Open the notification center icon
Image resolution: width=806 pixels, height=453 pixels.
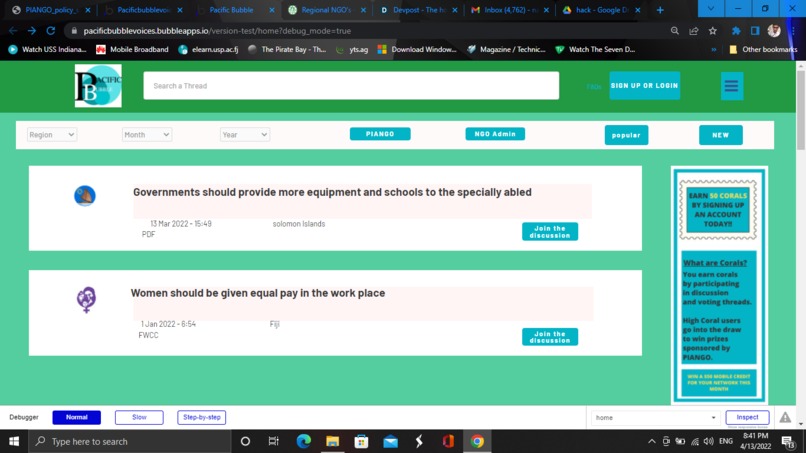[788, 441]
